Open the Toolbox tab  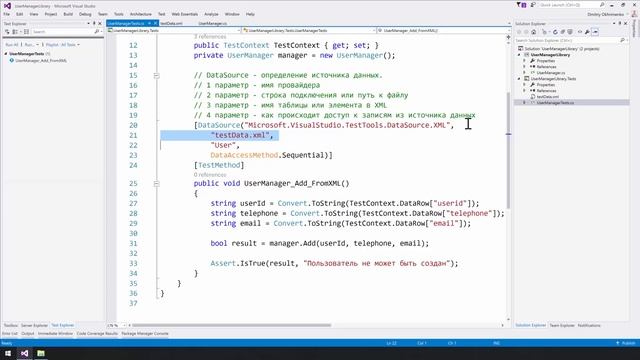pyautogui.click(x=11, y=326)
